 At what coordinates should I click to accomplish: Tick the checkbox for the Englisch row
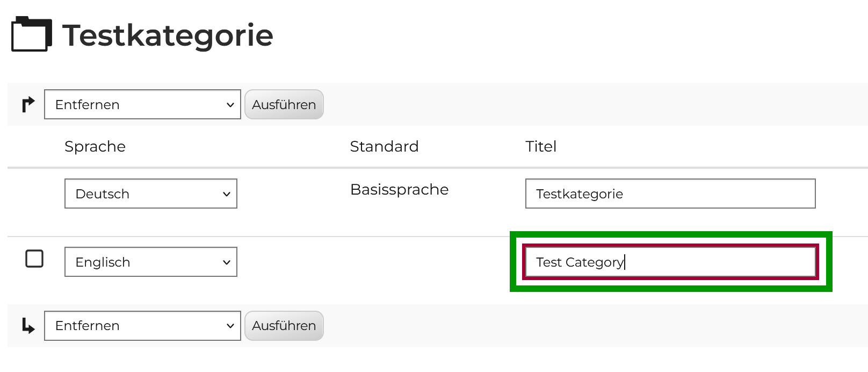click(34, 259)
